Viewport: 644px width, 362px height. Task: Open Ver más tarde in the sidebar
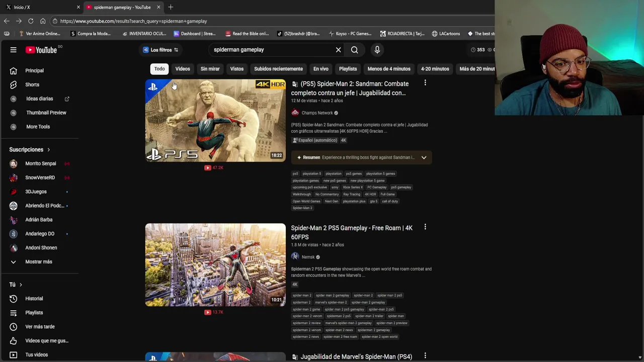[x=39, y=327]
